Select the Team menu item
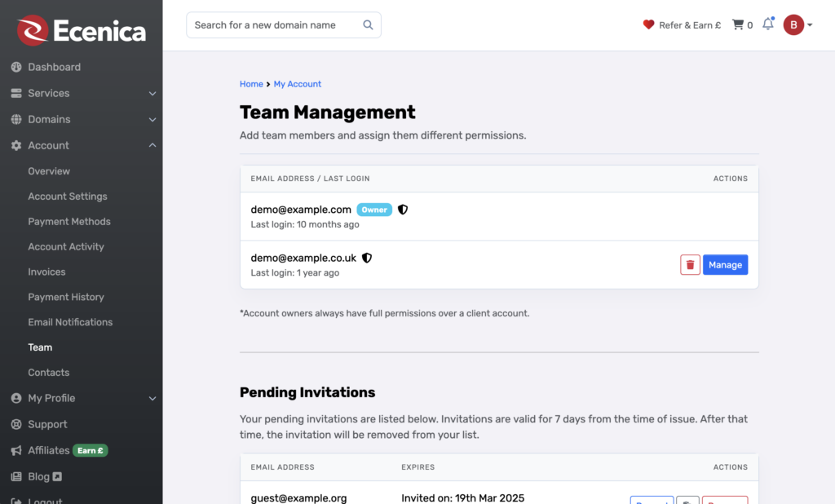This screenshot has height=504, width=835. point(40,347)
